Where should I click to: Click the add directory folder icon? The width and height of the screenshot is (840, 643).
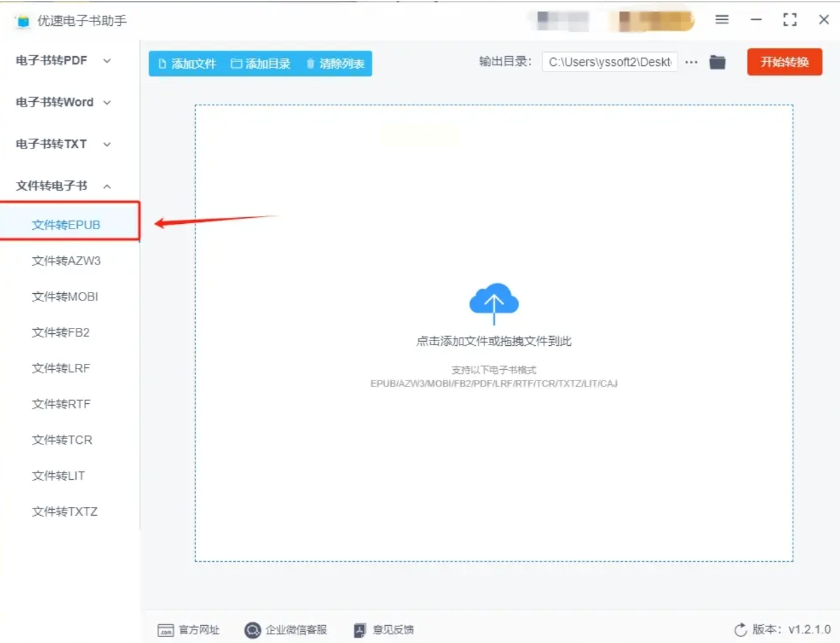coord(236,64)
